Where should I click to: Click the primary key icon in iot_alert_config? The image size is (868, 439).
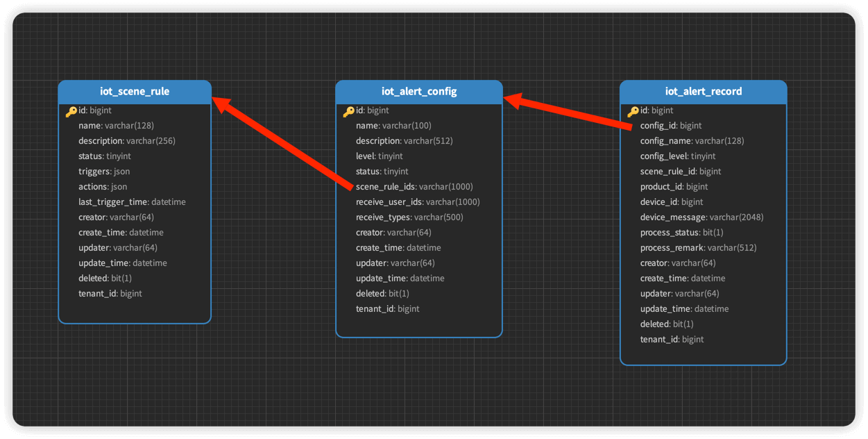tap(348, 111)
